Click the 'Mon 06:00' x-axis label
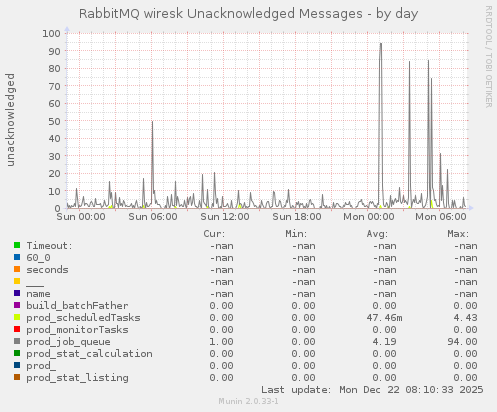497x412 pixels. tap(441, 217)
